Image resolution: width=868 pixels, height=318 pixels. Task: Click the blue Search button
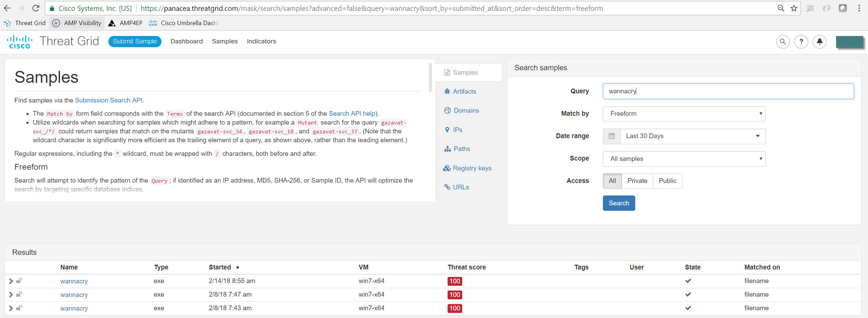[x=619, y=203]
